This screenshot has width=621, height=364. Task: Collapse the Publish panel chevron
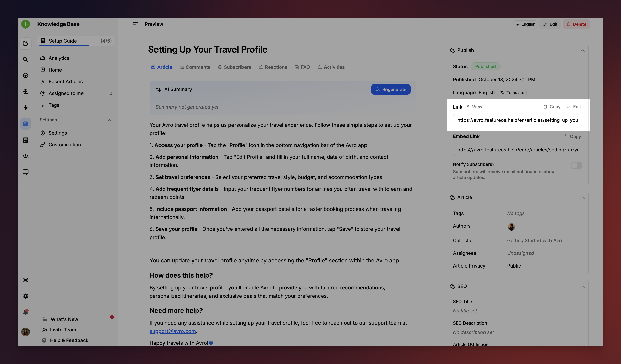click(x=582, y=50)
